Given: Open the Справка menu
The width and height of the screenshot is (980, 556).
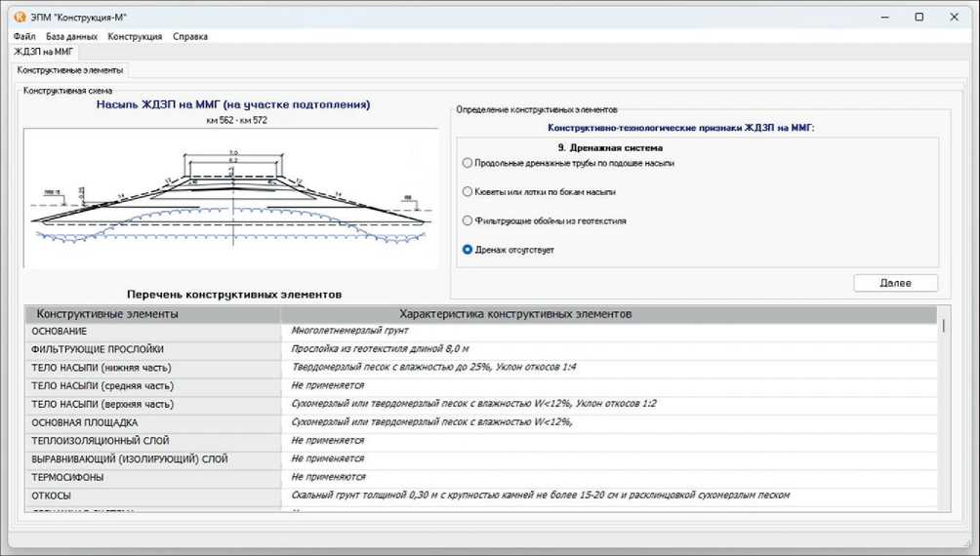Looking at the screenshot, I should coord(190,36).
